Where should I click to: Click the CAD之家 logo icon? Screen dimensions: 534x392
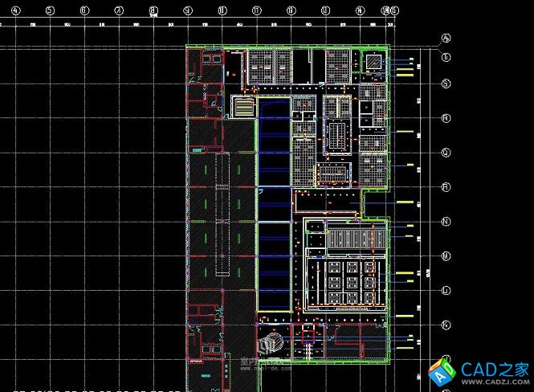[442, 371]
